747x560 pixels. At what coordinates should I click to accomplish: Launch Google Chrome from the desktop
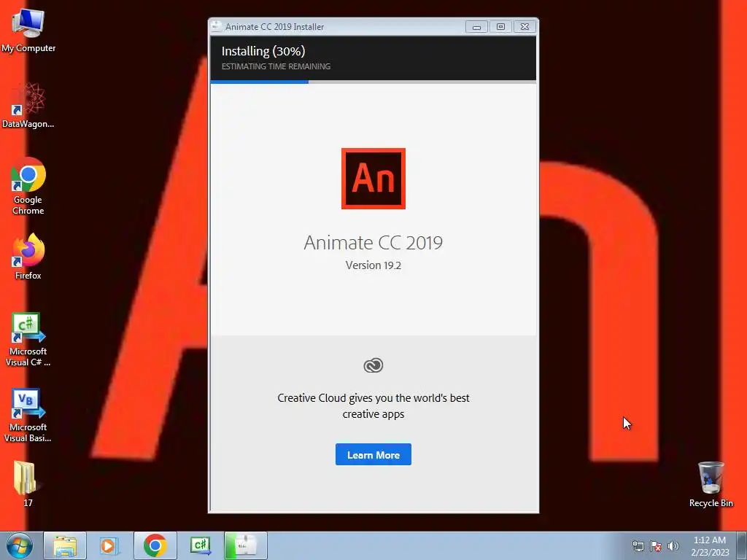[28, 186]
